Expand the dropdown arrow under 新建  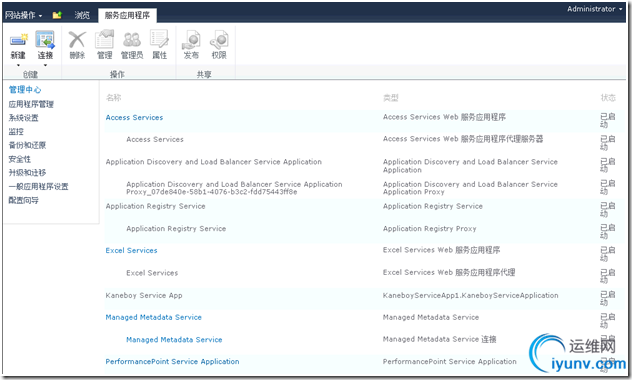(18, 65)
